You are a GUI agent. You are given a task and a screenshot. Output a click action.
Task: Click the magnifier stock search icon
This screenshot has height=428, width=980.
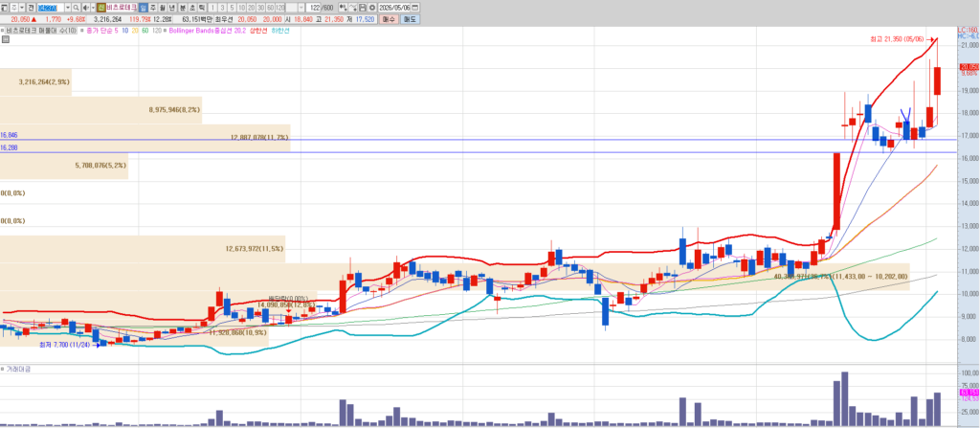click(x=77, y=8)
